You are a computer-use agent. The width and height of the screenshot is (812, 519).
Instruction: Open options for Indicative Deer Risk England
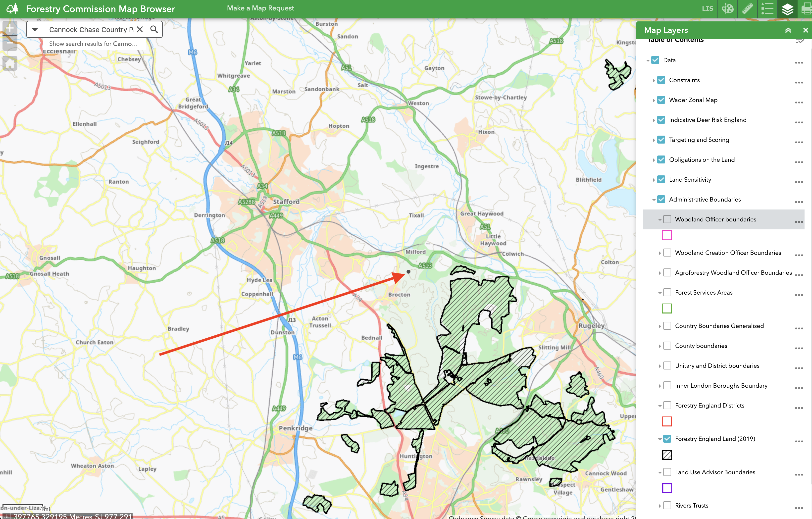click(799, 122)
